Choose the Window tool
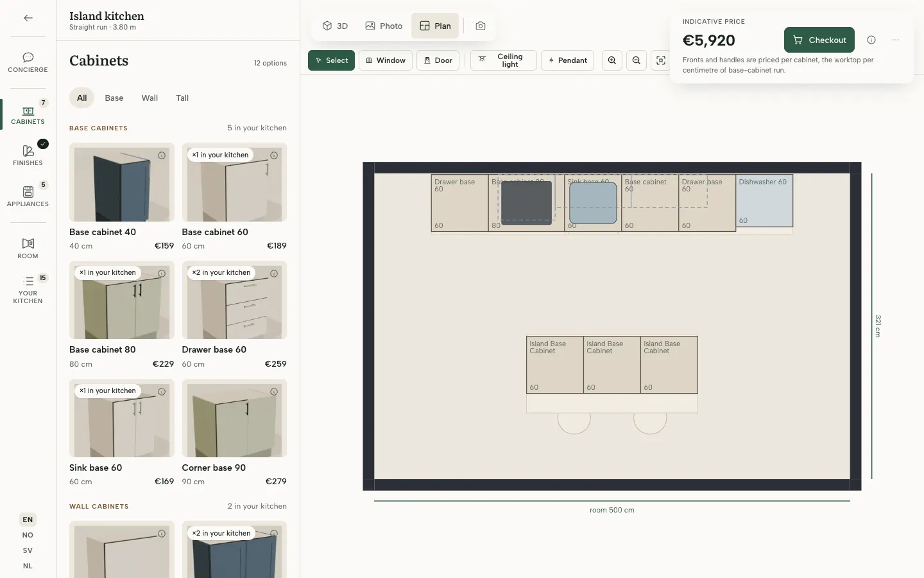 pyautogui.click(x=386, y=60)
